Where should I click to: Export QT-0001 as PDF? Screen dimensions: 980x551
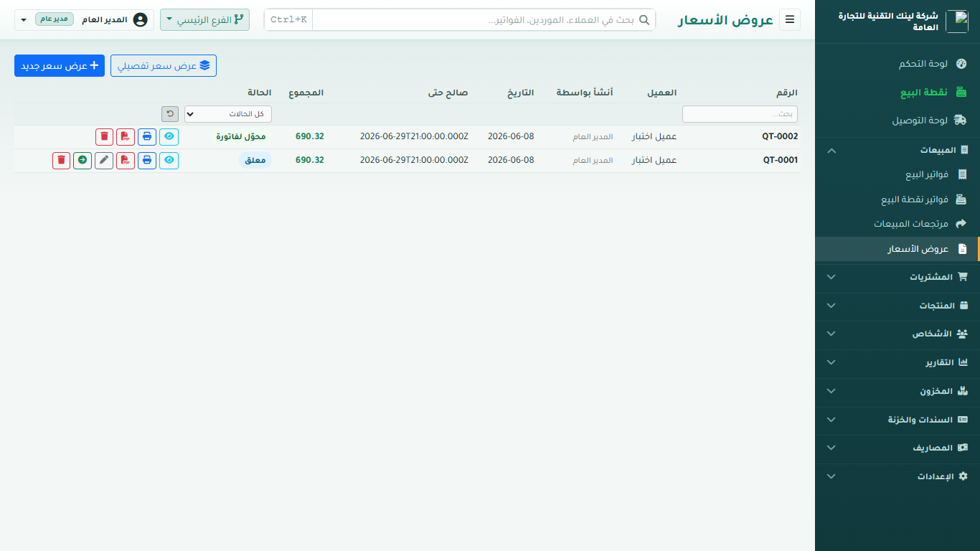126,160
